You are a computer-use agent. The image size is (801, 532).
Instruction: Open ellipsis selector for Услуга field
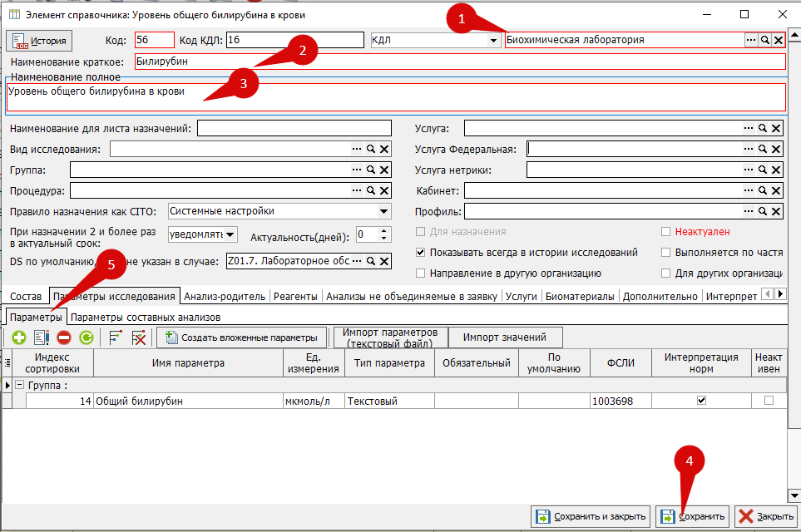pos(749,128)
